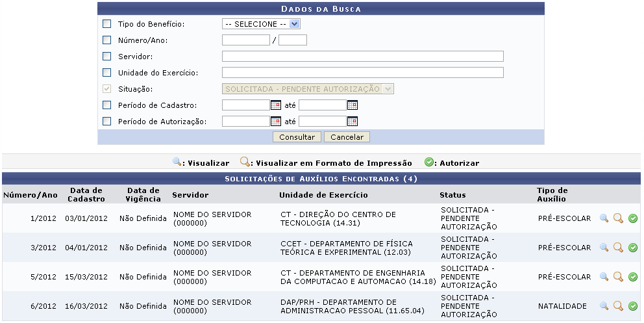Click the Unidade do Exercício text field
The height and width of the screenshot is (323, 644).
tap(362, 72)
